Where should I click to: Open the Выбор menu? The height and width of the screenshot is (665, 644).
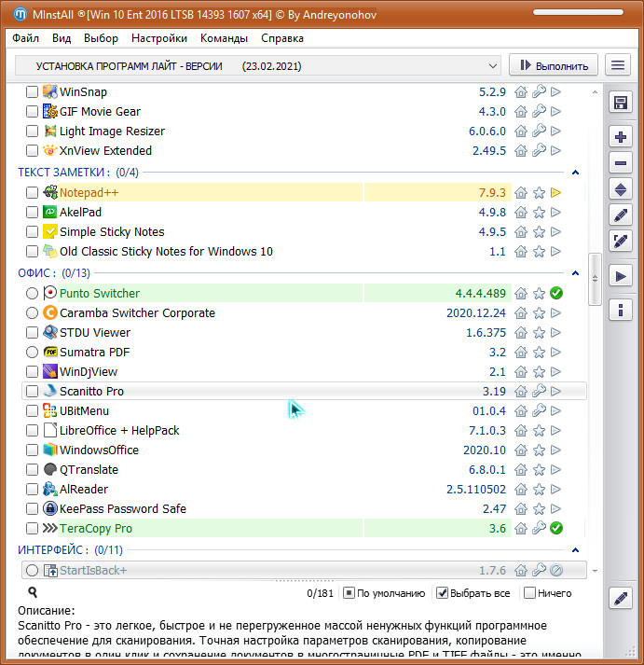[x=101, y=38]
